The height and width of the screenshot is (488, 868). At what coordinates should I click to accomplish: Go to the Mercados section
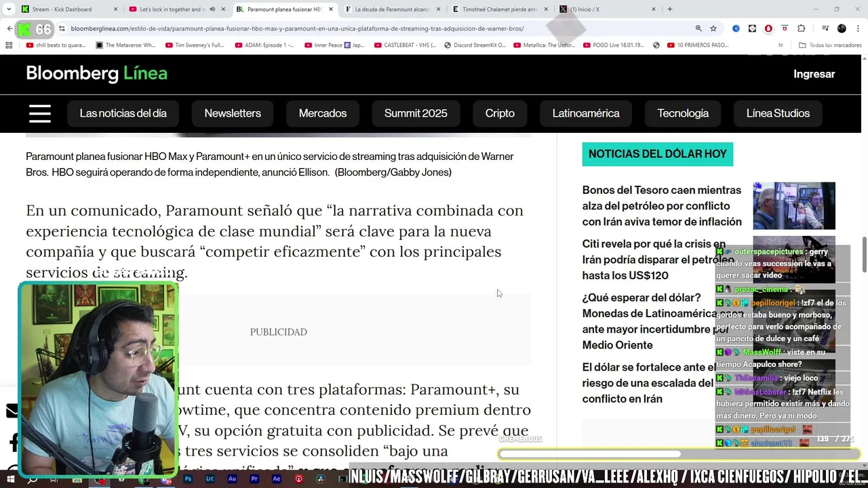[323, 113]
